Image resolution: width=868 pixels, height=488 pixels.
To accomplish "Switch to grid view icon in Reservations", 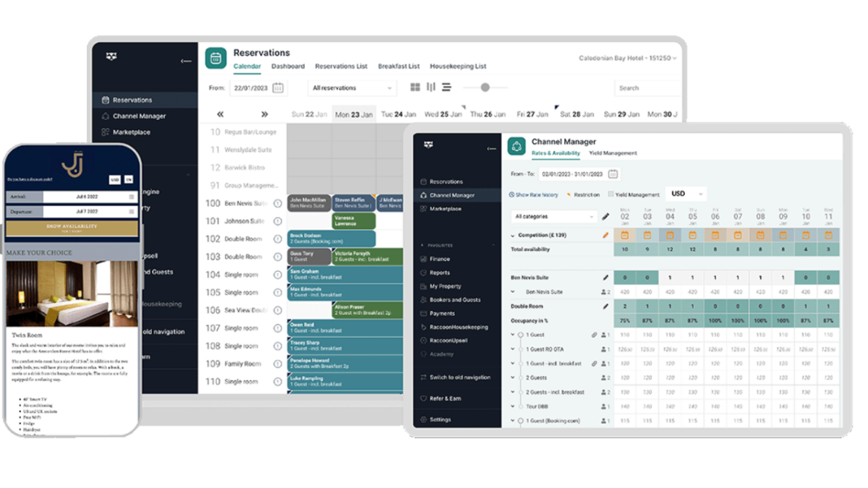I will (x=415, y=87).
